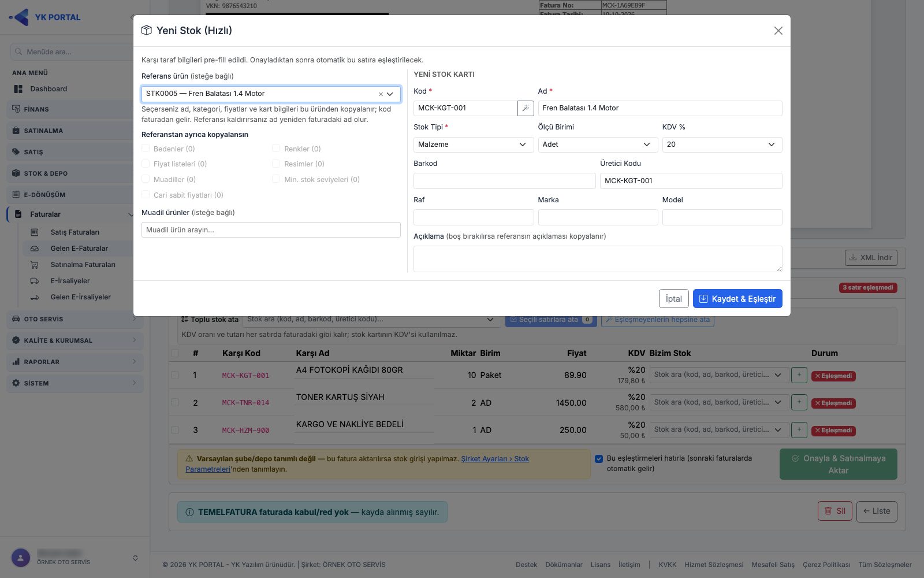Open the Şirket Ayarları › Stok link

pyautogui.click(x=495, y=459)
